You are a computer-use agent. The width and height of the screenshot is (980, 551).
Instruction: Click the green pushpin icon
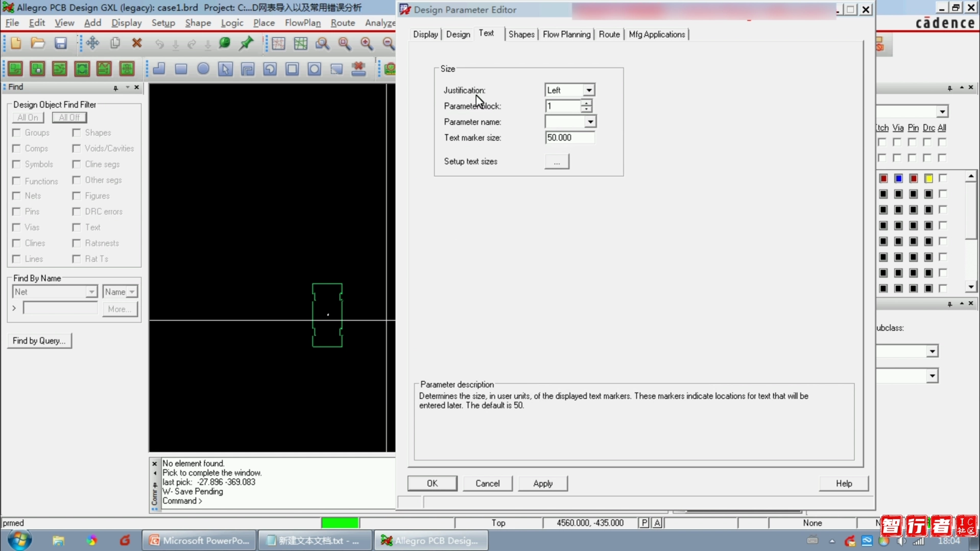[x=247, y=43]
